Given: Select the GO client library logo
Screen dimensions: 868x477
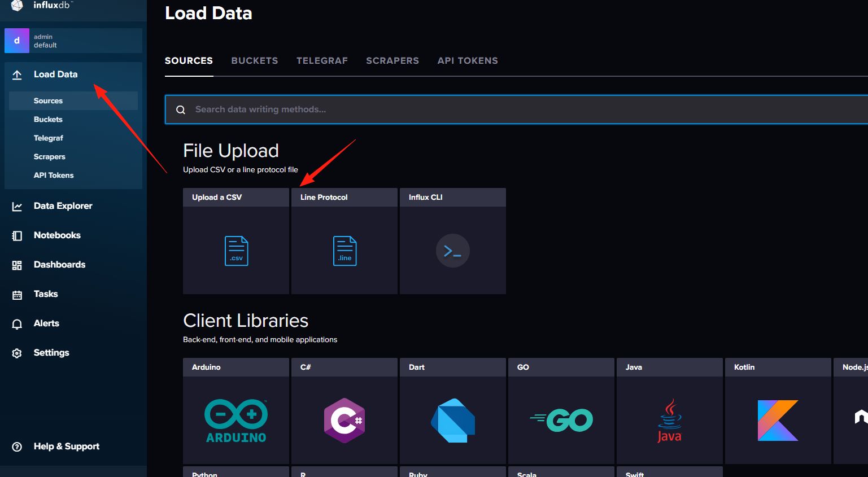Looking at the screenshot, I should (x=561, y=420).
